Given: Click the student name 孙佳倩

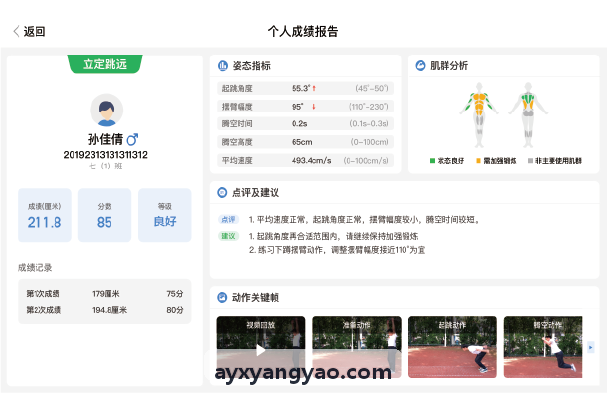Looking at the screenshot, I should (x=105, y=139).
